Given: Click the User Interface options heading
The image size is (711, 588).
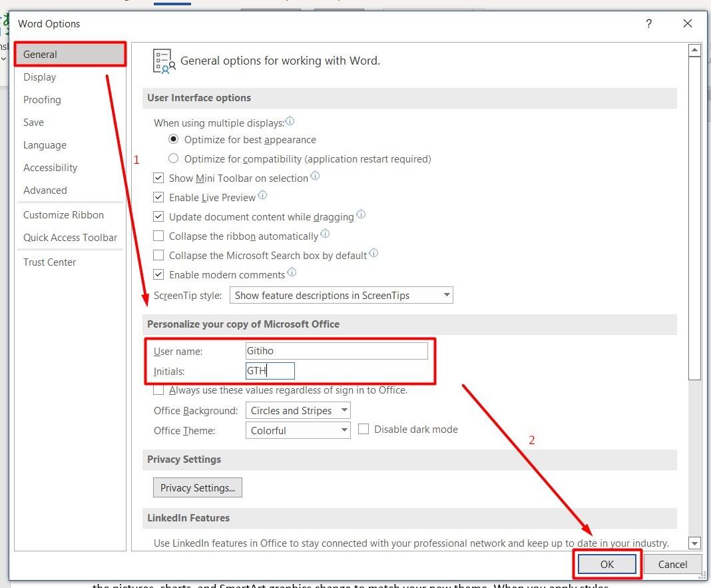Looking at the screenshot, I should (199, 97).
